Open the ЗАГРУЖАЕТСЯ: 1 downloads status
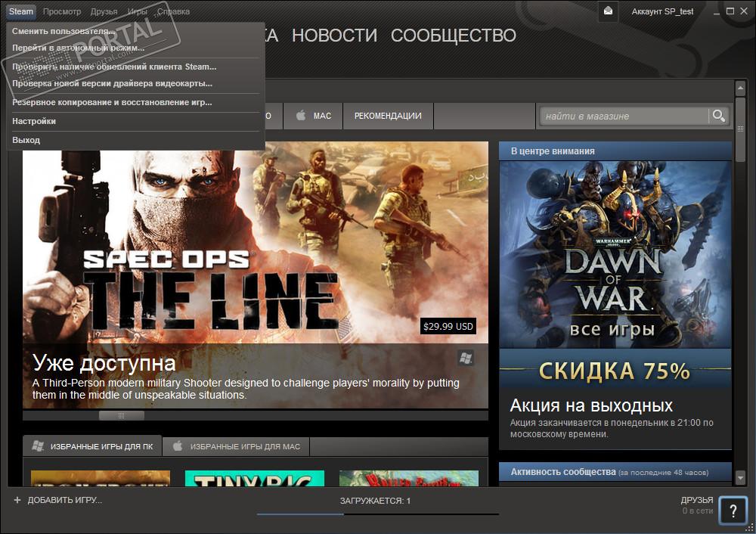This screenshot has width=756, height=534. point(375,501)
